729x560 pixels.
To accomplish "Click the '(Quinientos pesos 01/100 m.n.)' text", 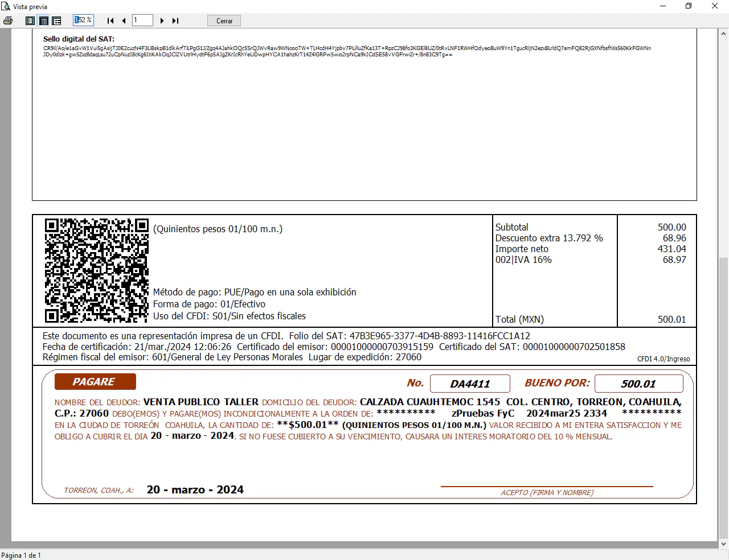I will tap(218, 229).
